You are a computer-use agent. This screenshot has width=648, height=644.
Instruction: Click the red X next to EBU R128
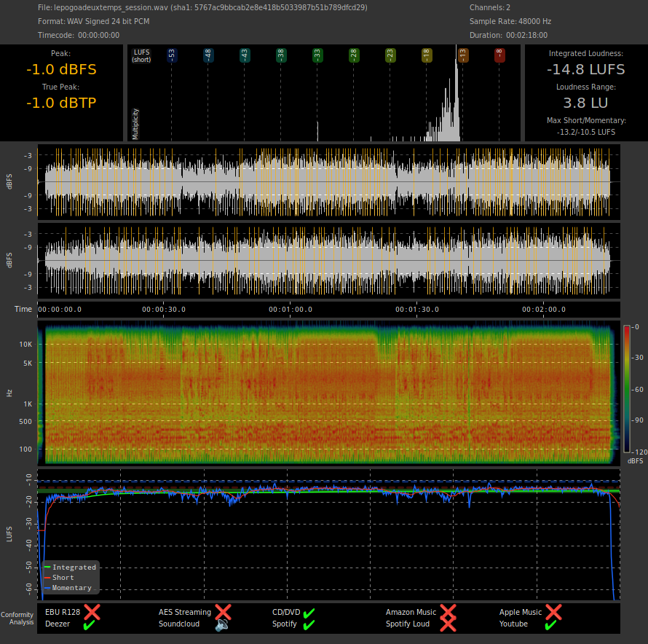92,612
